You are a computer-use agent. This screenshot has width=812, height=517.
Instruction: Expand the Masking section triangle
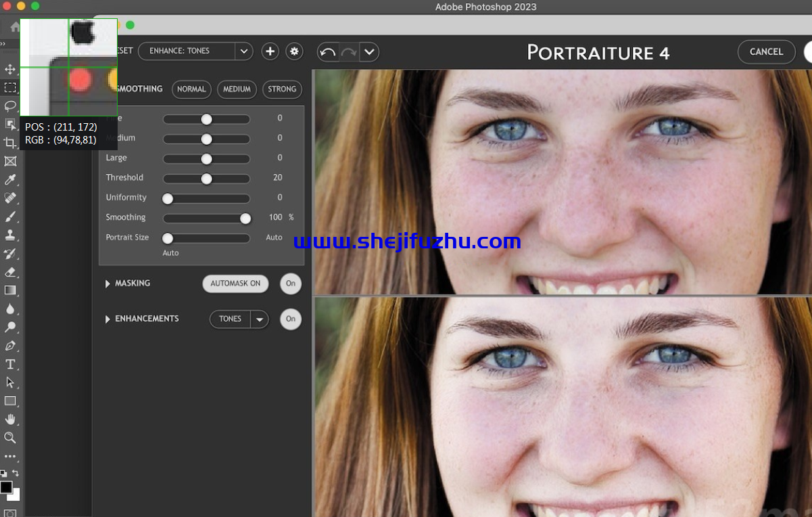click(108, 284)
